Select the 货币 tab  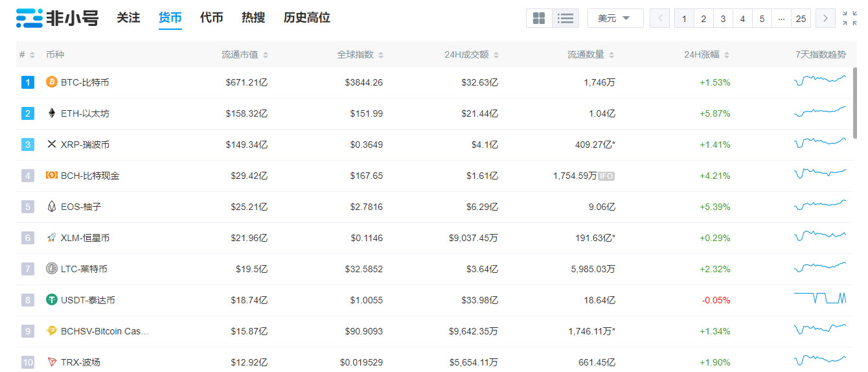coord(170,18)
